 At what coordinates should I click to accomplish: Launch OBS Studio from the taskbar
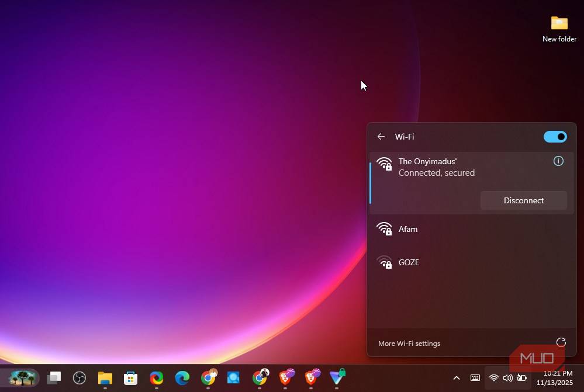click(80, 378)
